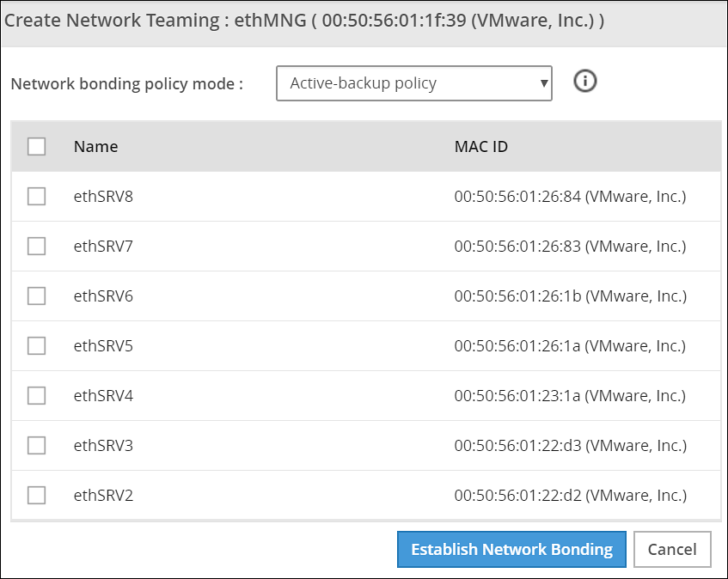728x579 pixels.
Task: Click MAC address 00:50:56:01:22:d3
Action: 570,446
